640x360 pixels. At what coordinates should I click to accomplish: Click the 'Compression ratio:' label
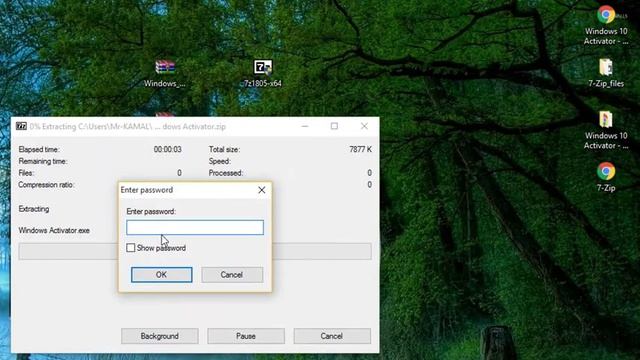click(46, 185)
